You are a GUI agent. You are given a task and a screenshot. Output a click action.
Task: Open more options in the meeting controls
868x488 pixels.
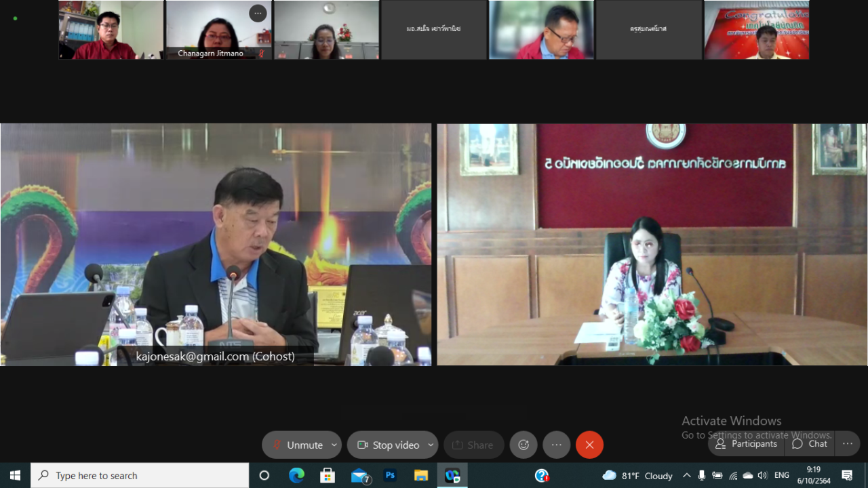(557, 445)
